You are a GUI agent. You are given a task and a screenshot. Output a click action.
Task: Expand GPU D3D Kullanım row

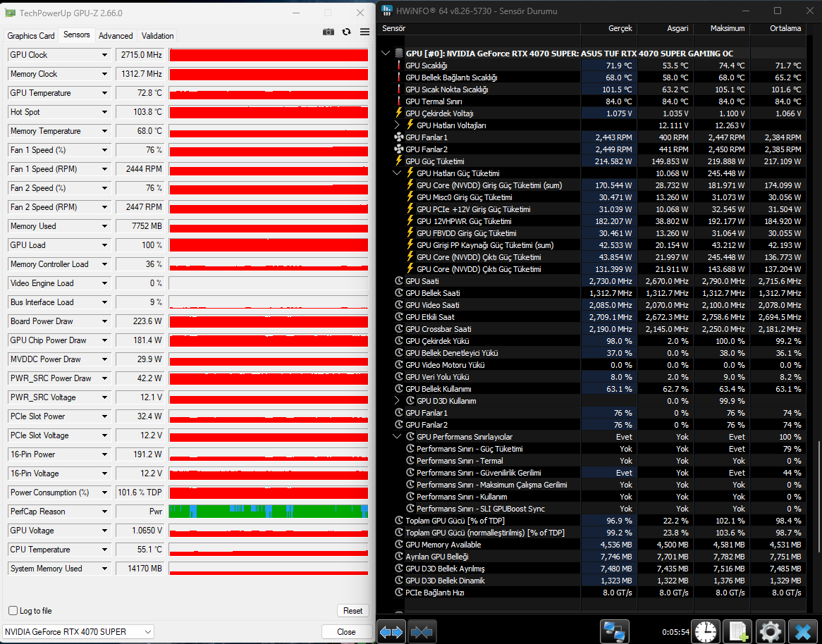[397, 401]
